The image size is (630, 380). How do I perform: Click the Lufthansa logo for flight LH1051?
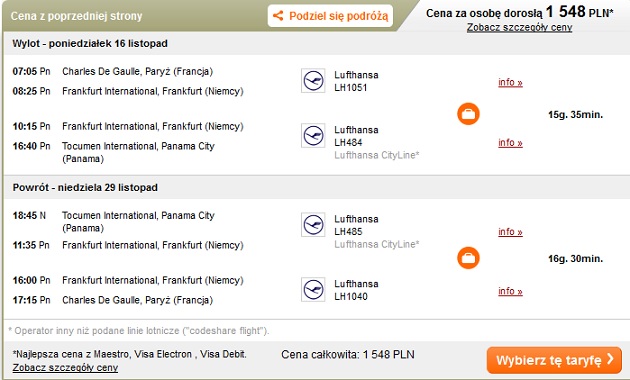point(313,81)
